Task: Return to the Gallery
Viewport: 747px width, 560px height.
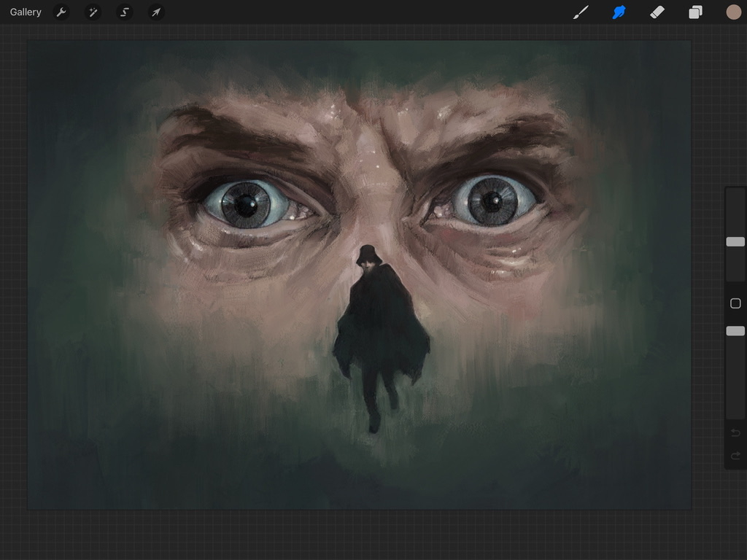Action: [26, 12]
